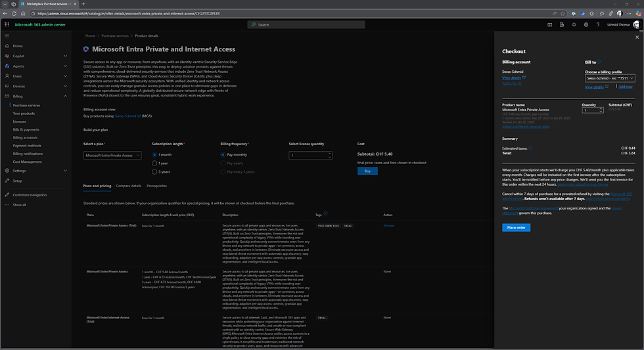Bookmark this page with the star icon
644x350 pixels.
pos(563,14)
